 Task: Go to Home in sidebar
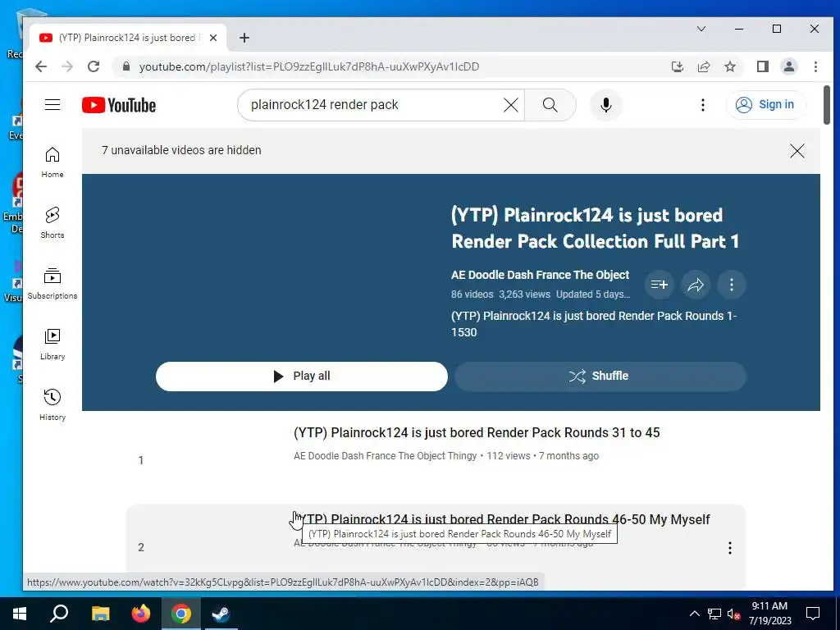52,162
